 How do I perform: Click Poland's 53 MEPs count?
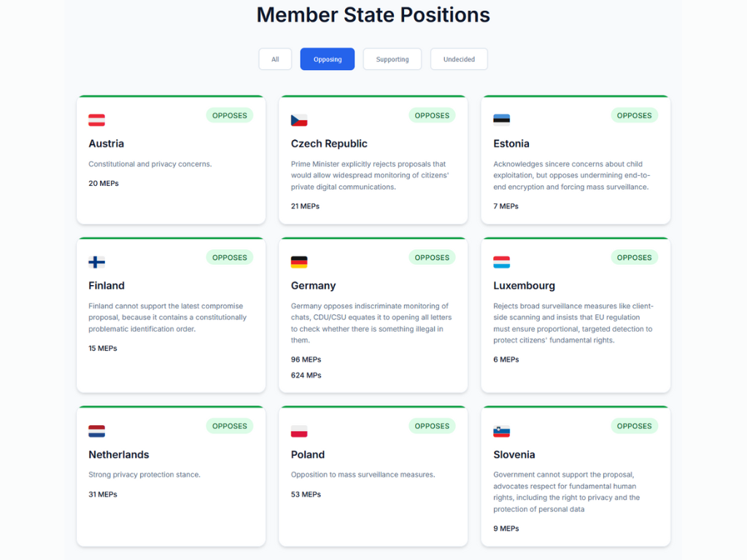306,494
